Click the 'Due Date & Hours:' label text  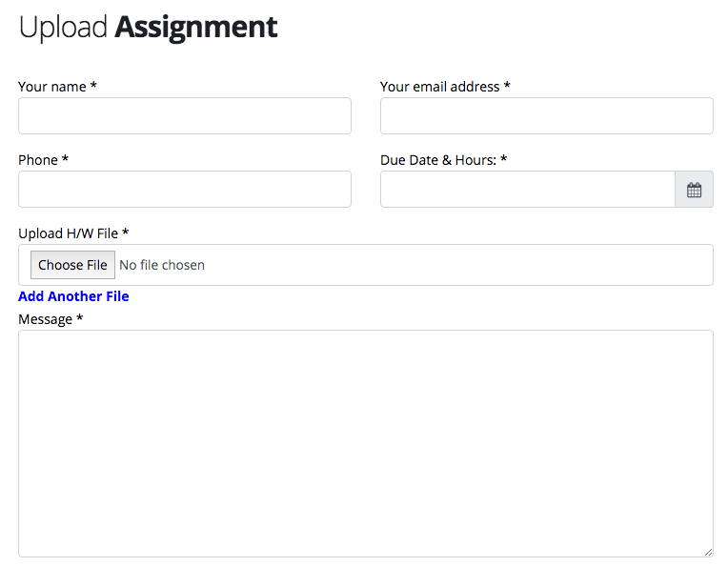click(438, 160)
